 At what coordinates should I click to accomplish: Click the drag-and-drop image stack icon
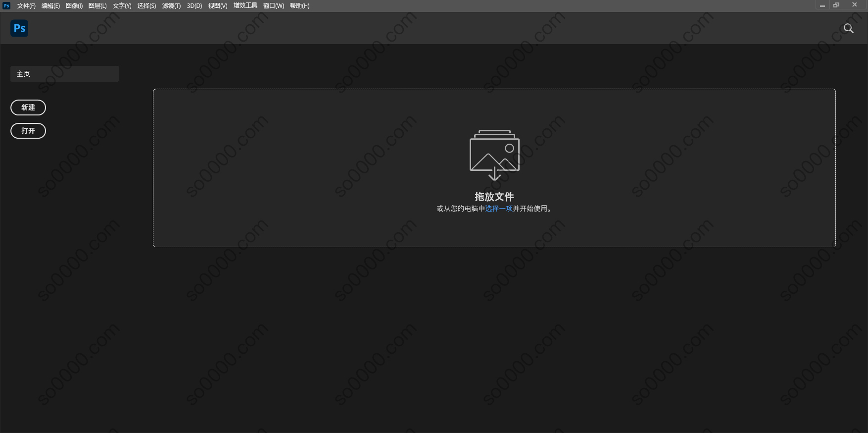click(494, 155)
